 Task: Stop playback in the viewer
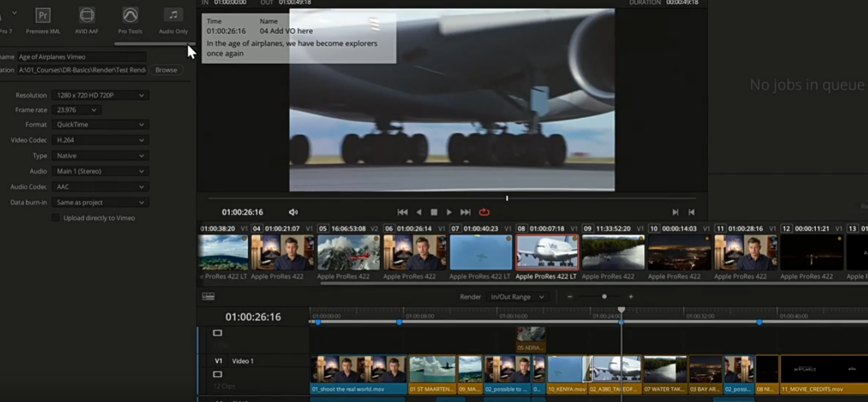434,212
